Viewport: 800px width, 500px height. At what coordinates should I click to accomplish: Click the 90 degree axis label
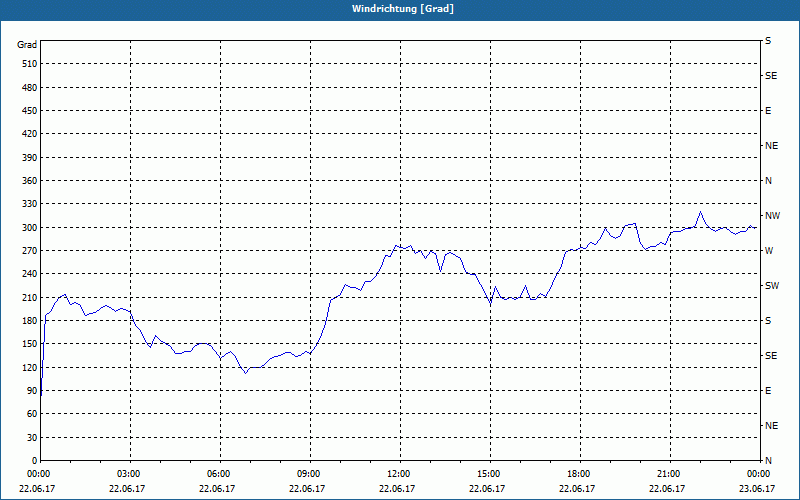coord(32,391)
